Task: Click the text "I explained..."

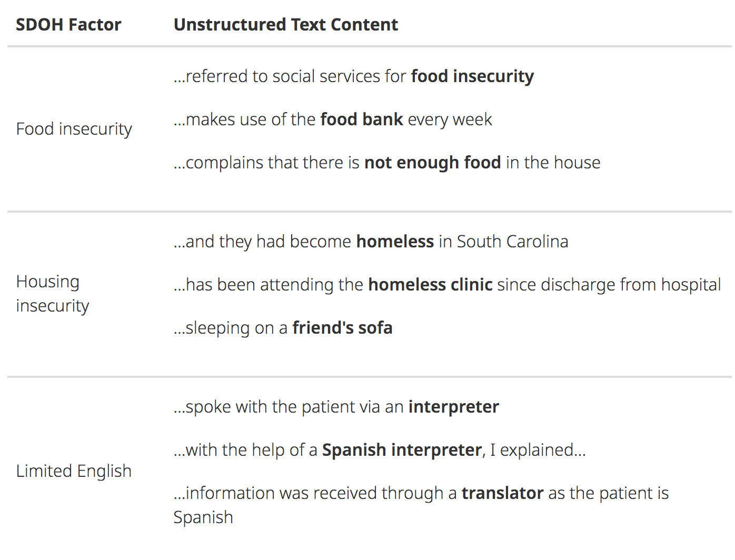Action: coord(538,450)
